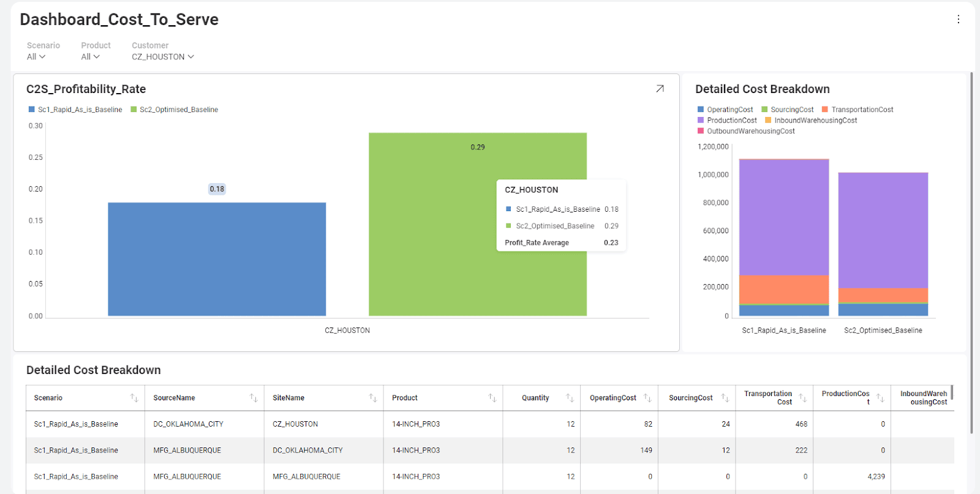Open the Scenario filter dropdown
The width and height of the screenshot is (980, 494).
(x=36, y=57)
